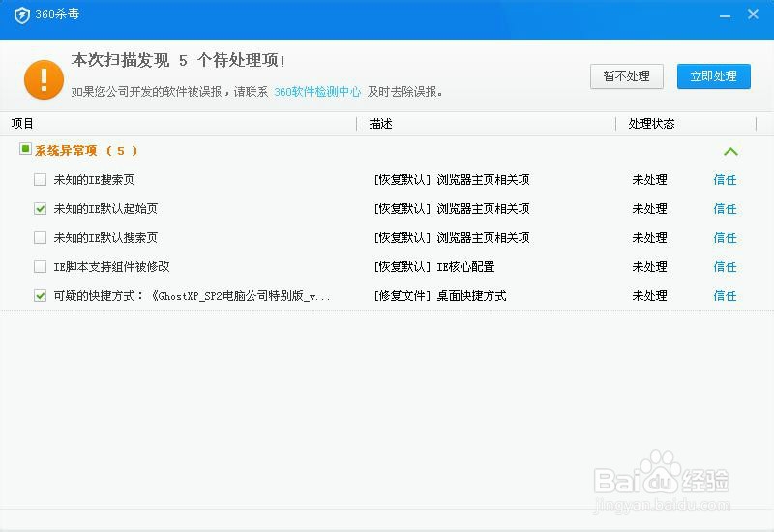This screenshot has height=532, width=774.
Task: Click 未处理 status of 可疑的快捷方式 row
Action: click(x=649, y=296)
